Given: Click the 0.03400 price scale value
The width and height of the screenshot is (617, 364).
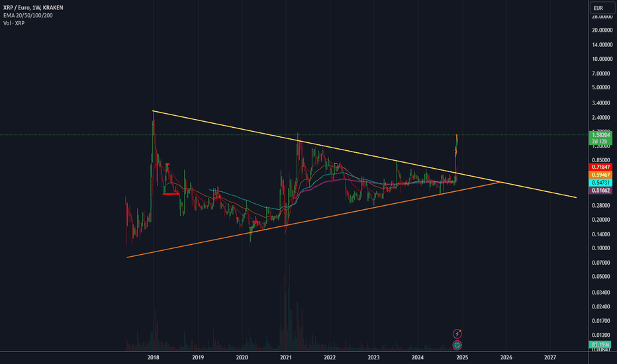Looking at the screenshot, I should pyautogui.click(x=602, y=293).
